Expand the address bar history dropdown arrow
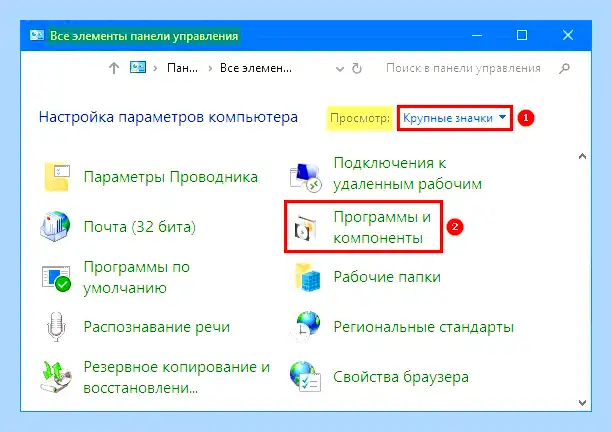The image size is (612, 432). 340,69
